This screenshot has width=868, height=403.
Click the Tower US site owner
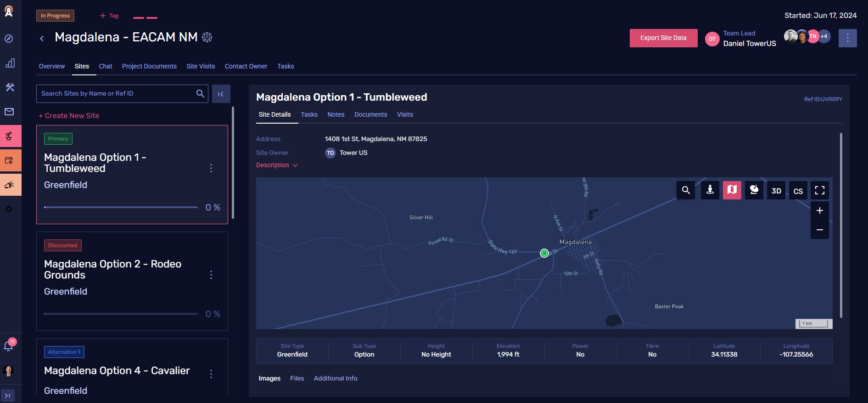pos(347,153)
